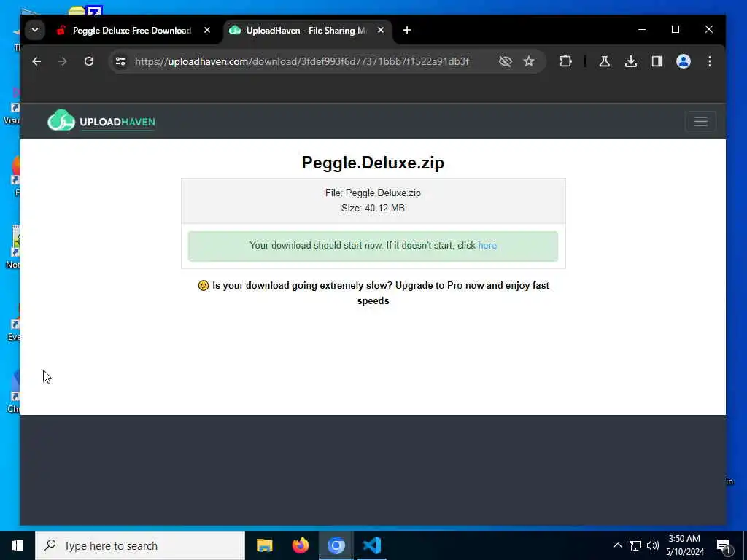The width and height of the screenshot is (747, 560).
Task: Click the 'here' download link
Action: click(x=487, y=245)
